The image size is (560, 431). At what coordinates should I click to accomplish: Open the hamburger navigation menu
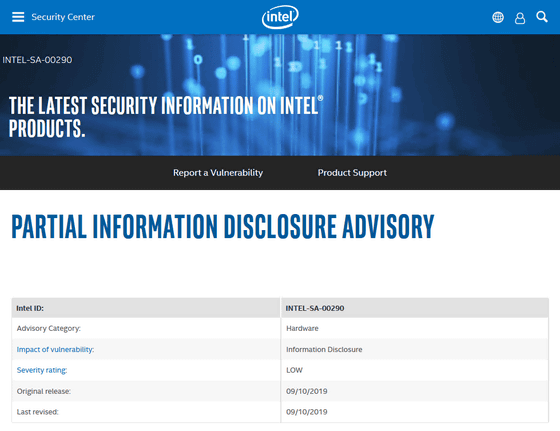pos(18,17)
